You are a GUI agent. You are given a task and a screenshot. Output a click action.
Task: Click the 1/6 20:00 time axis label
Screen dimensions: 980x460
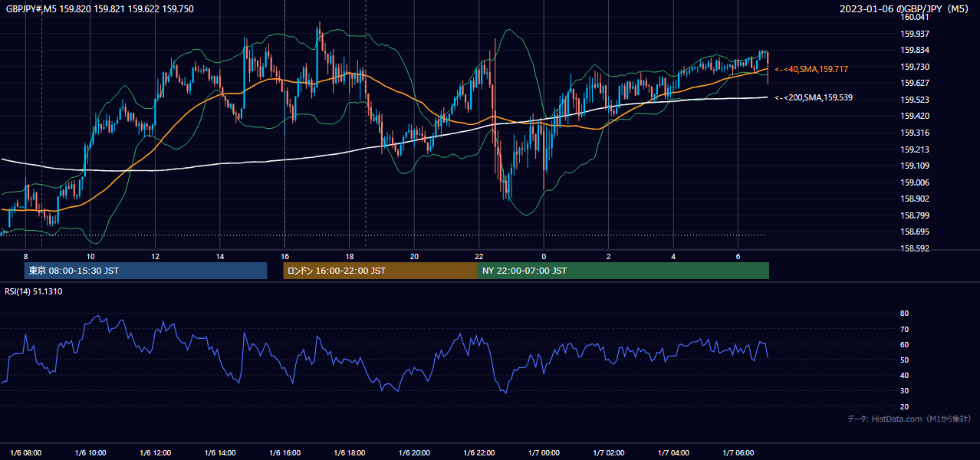pos(414,452)
